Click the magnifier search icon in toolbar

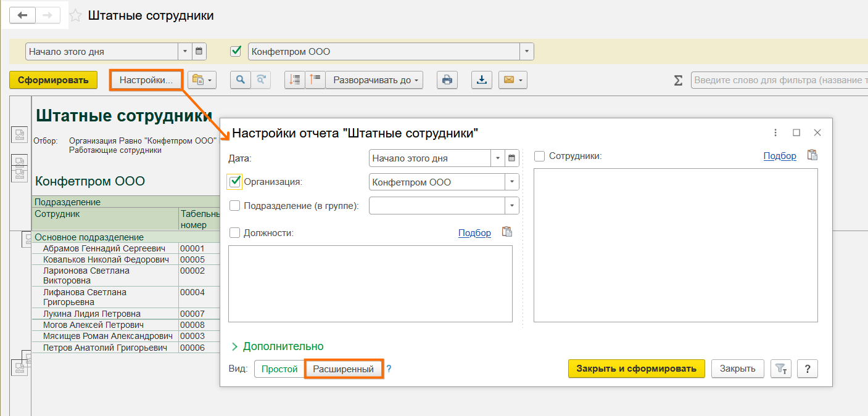pyautogui.click(x=241, y=80)
